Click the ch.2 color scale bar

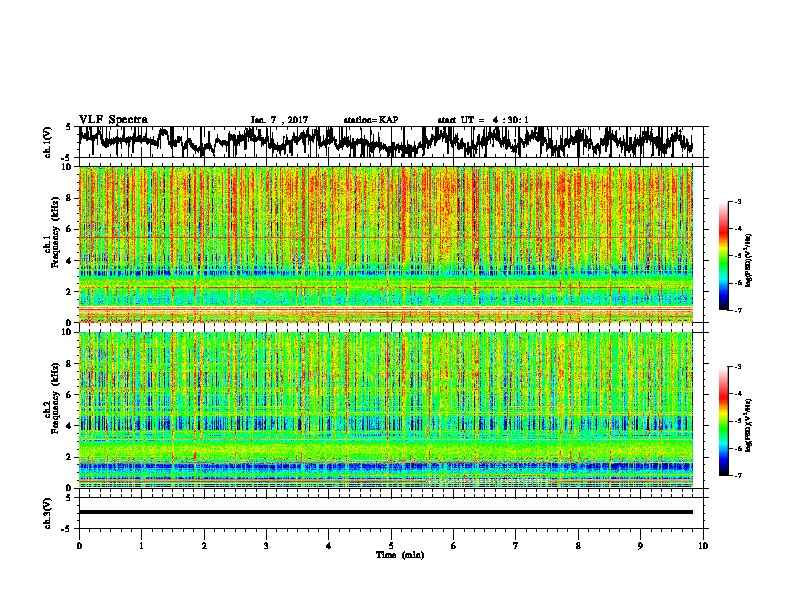(x=723, y=421)
